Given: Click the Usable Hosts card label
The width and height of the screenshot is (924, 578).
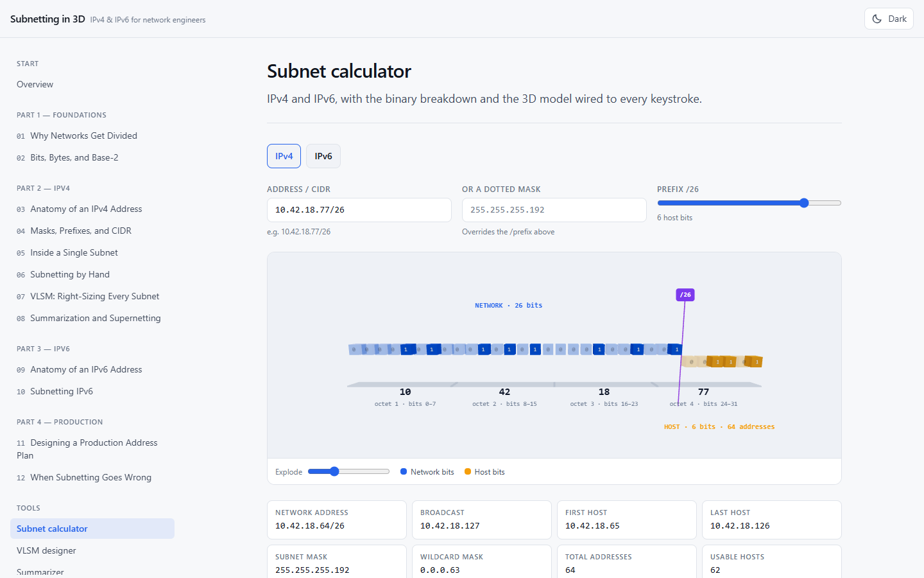Looking at the screenshot, I should pyautogui.click(x=737, y=557).
